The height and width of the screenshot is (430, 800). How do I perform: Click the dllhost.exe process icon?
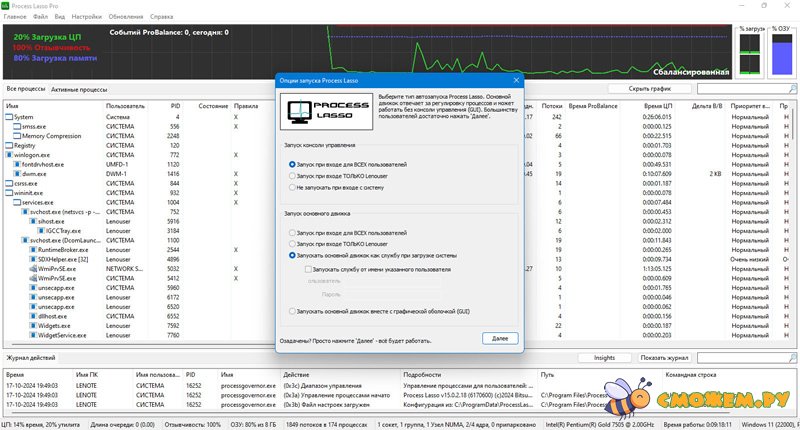click(x=36, y=316)
